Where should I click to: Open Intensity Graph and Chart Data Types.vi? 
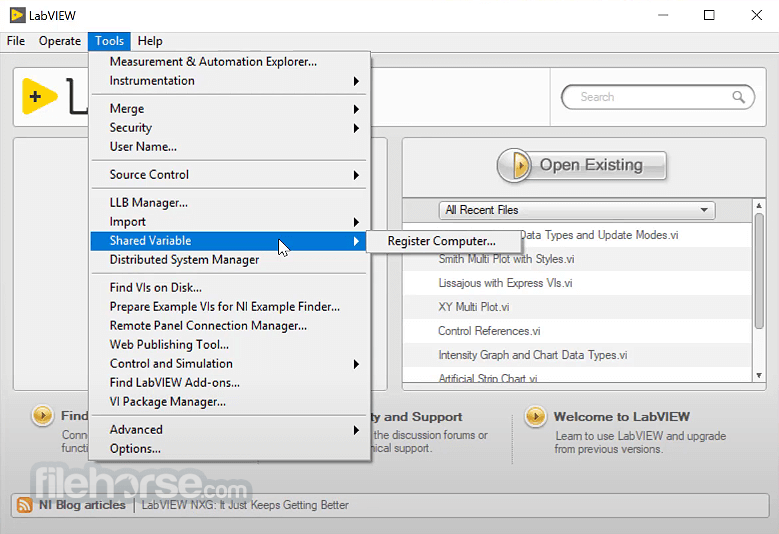578,355
